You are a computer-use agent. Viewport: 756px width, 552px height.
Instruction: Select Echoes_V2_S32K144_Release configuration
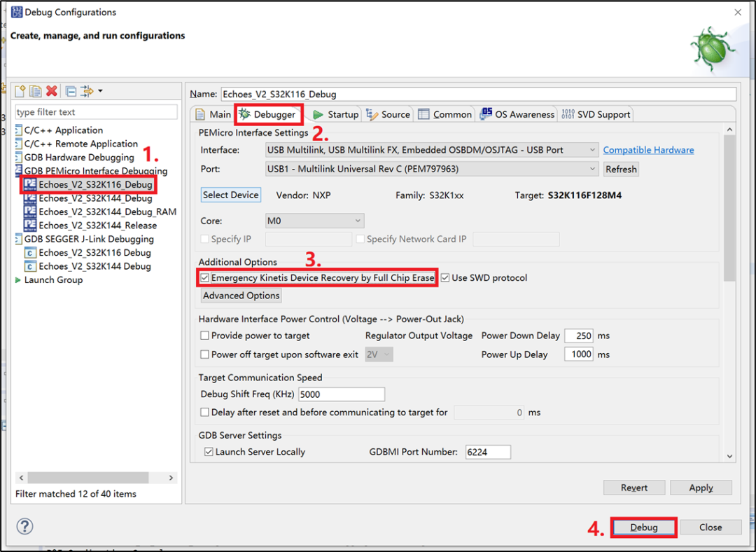(x=97, y=226)
